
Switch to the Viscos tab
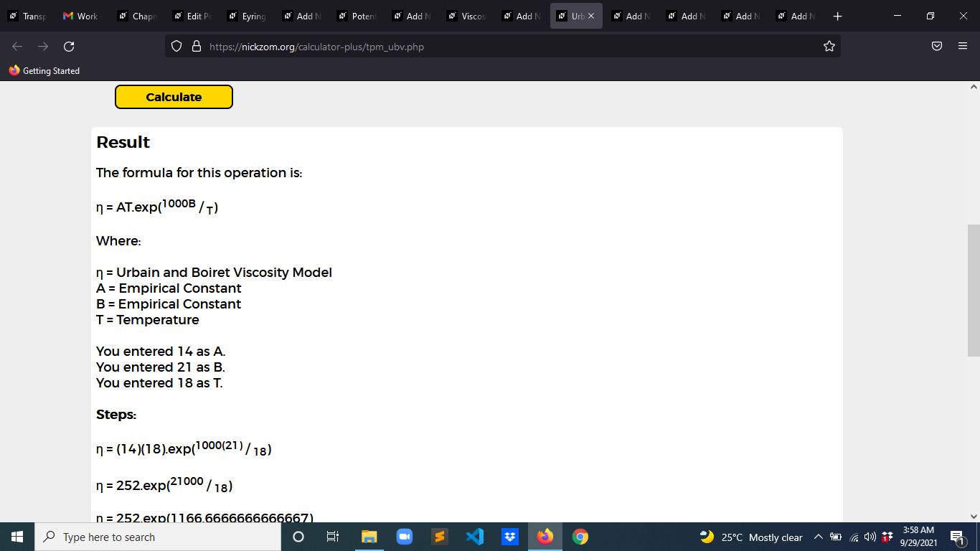click(x=467, y=16)
